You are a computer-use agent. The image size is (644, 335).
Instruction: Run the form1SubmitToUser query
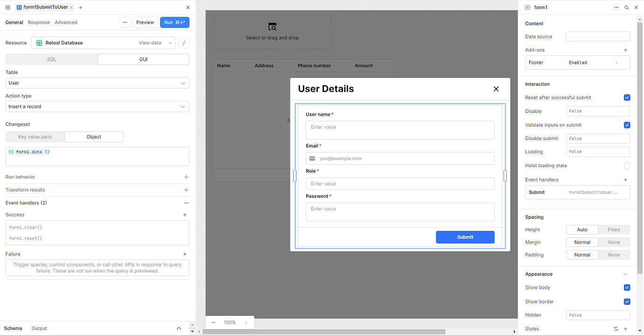(x=174, y=22)
